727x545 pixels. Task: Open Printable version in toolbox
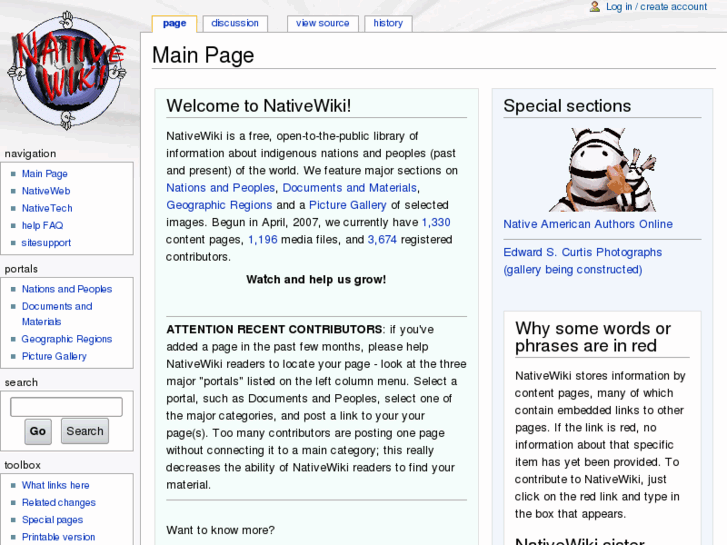[58, 537]
